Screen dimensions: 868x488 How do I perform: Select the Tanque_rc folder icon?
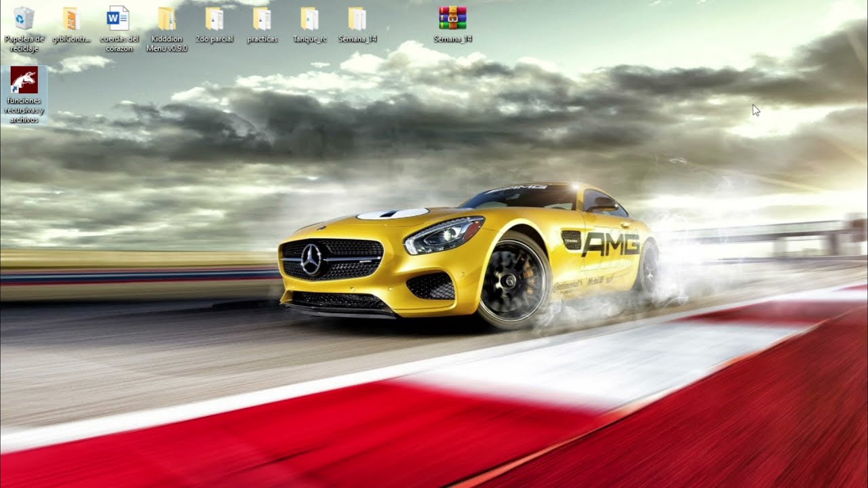(x=309, y=18)
